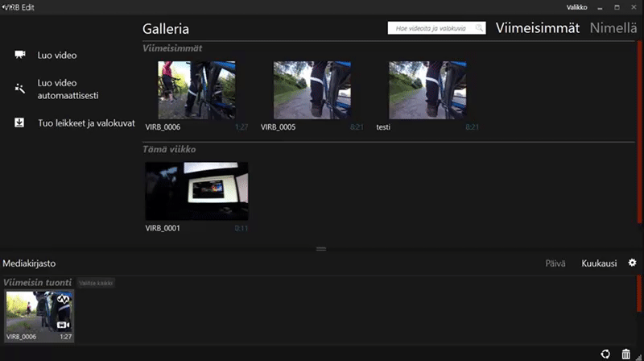Click the VIRB_0001 label text
Screen dimensions: 644x361
click(x=163, y=228)
